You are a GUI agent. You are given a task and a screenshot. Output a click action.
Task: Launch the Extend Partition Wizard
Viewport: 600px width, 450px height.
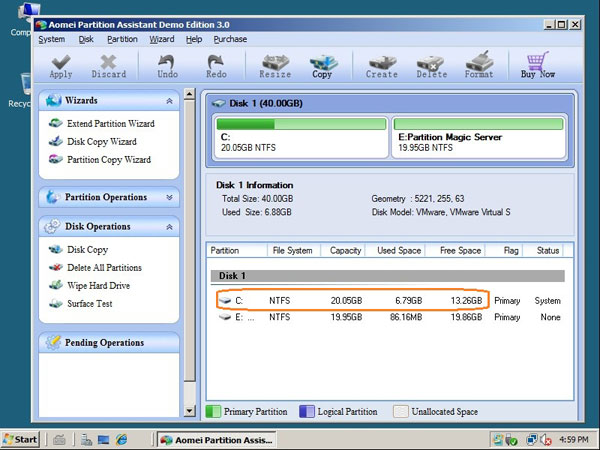pyautogui.click(x=110, y=124)
